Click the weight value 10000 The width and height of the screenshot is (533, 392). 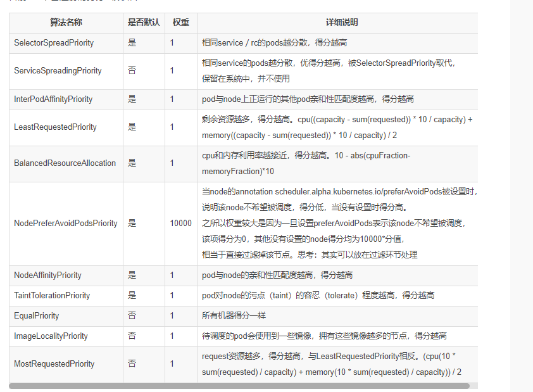coord(181,224)
